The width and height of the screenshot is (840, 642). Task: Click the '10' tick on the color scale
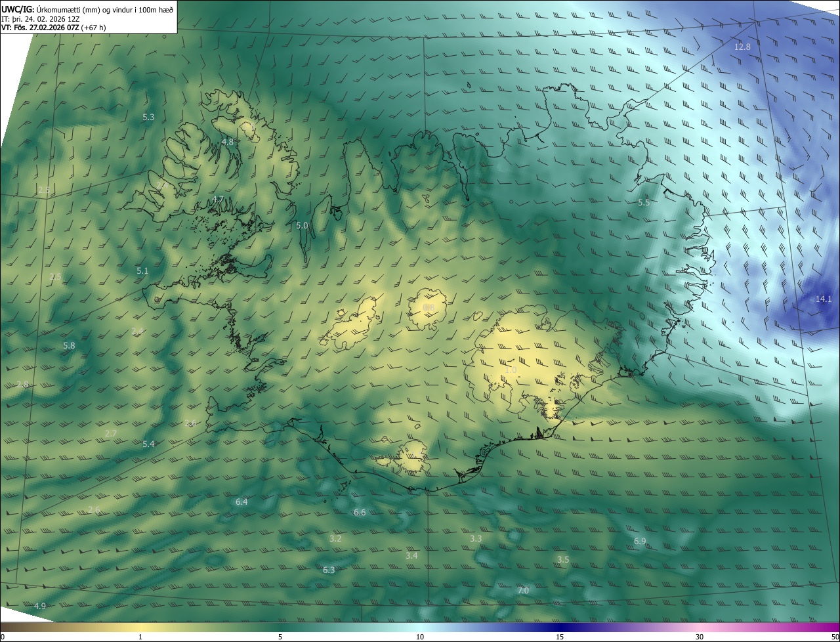(420, 637)
